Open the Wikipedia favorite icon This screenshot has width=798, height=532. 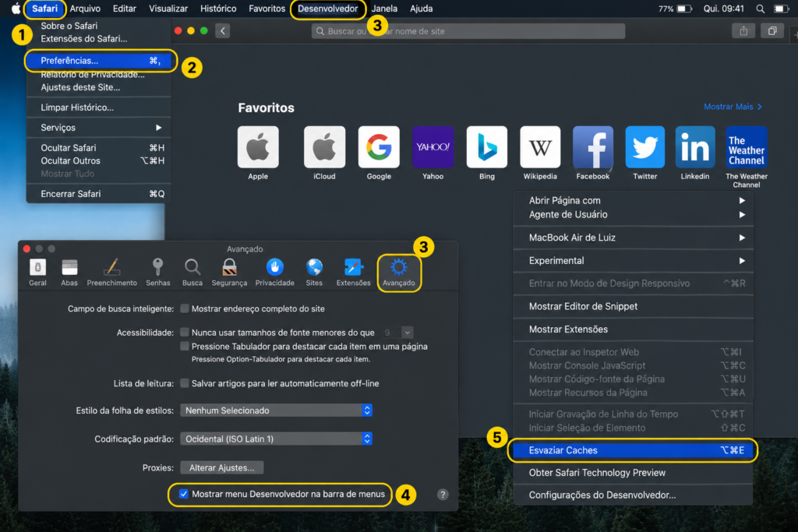point(540,147)
